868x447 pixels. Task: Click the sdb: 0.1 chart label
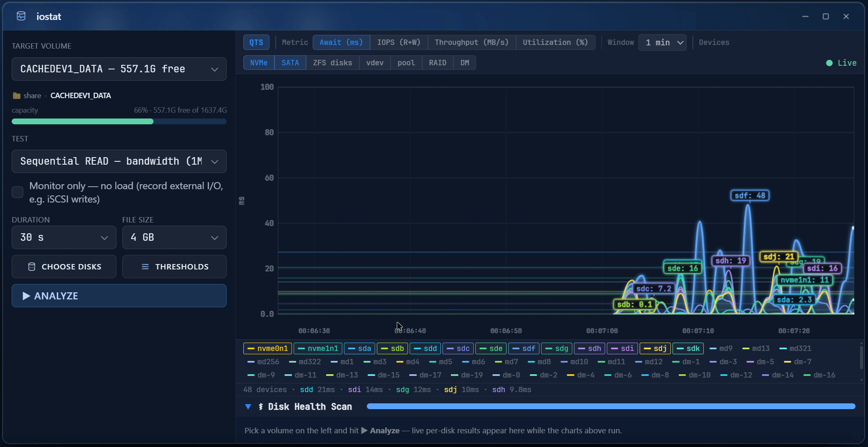(x=635, y=304)
